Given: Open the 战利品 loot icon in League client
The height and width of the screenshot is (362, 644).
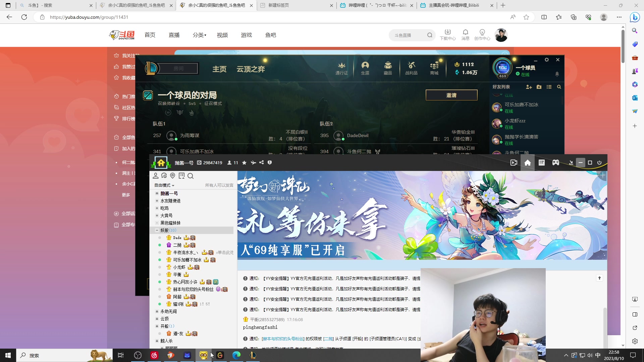Looking at the screenshot, I should pyautogui.click(x=411, y=68).
